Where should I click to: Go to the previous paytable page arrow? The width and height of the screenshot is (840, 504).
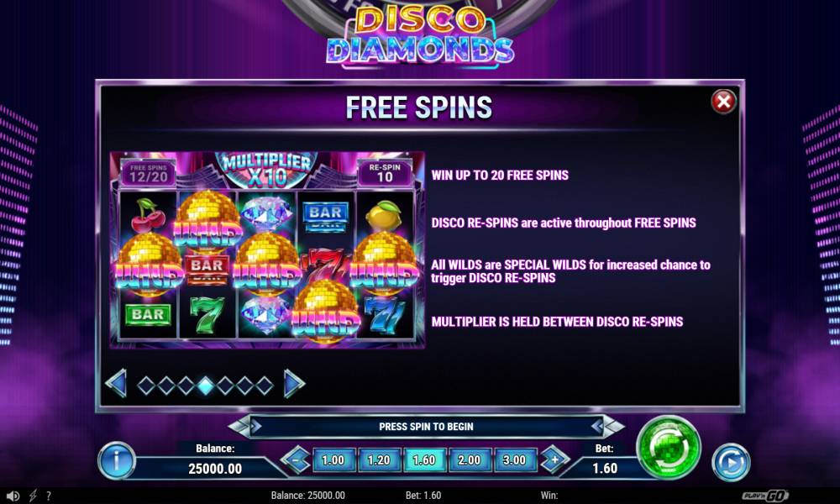coord(116,384)
